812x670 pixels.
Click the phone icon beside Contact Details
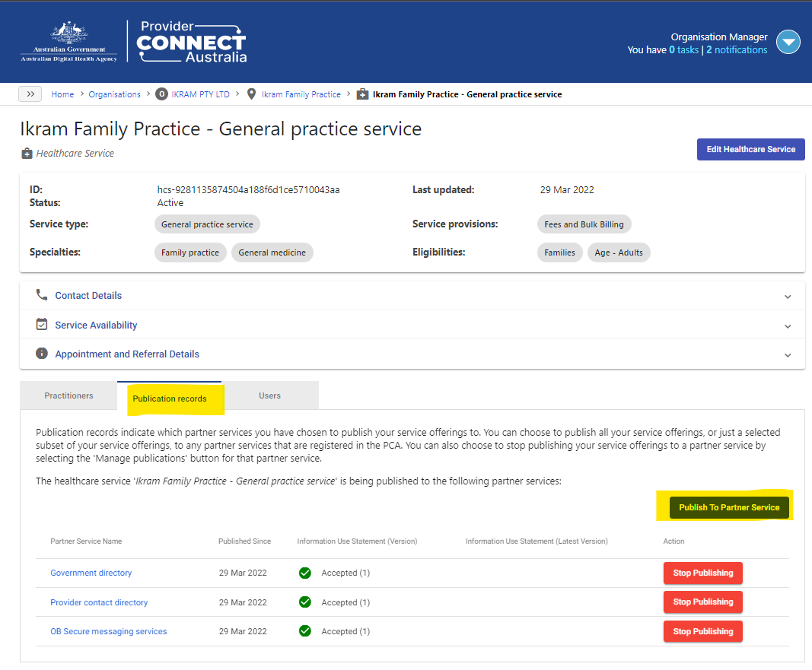42,295
